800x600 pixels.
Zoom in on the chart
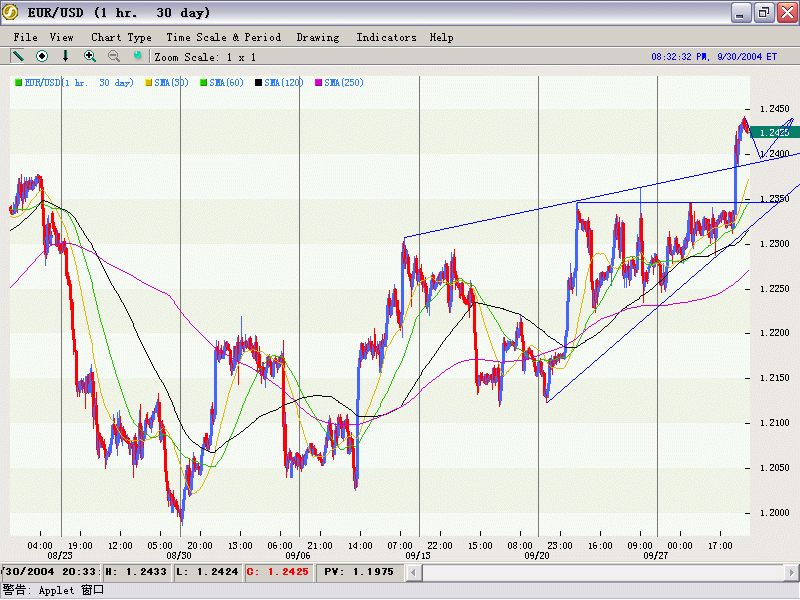90,57
